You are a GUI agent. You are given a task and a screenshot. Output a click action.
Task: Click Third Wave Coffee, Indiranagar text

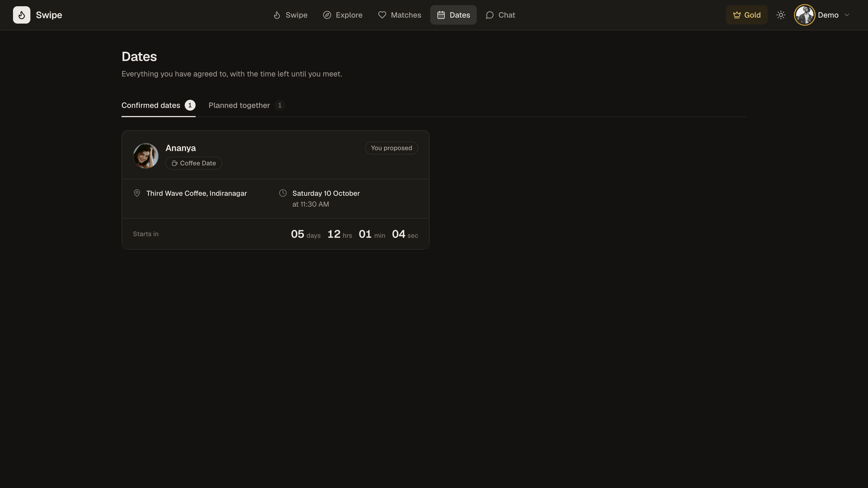coord(196,193)
